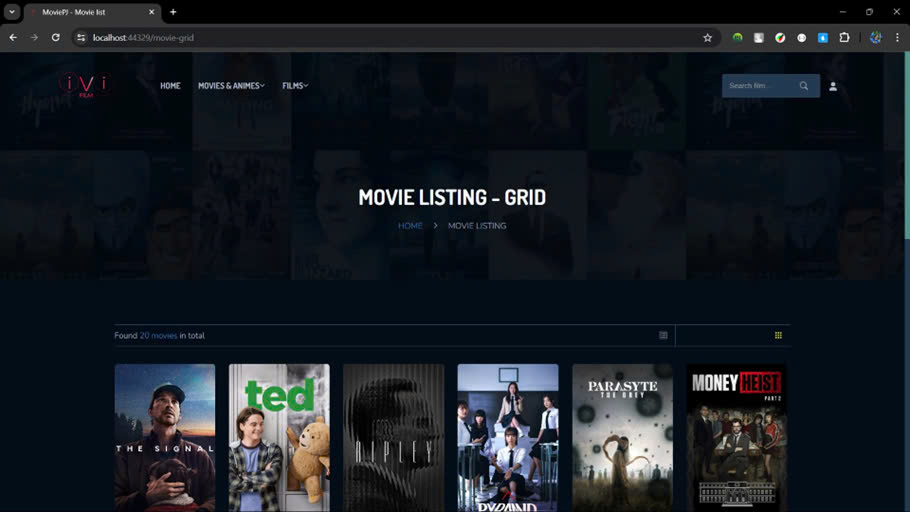Open the Ripley movie poster

pos(393,438)
